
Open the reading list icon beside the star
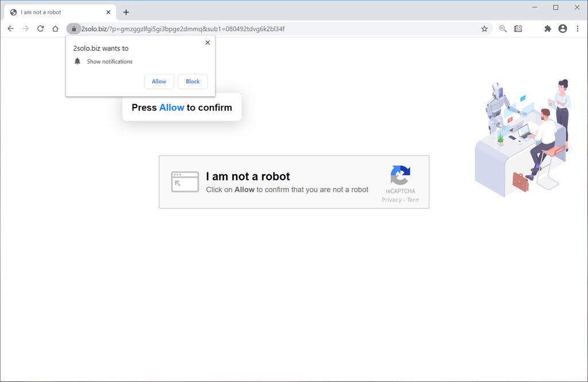click(518, 28)
